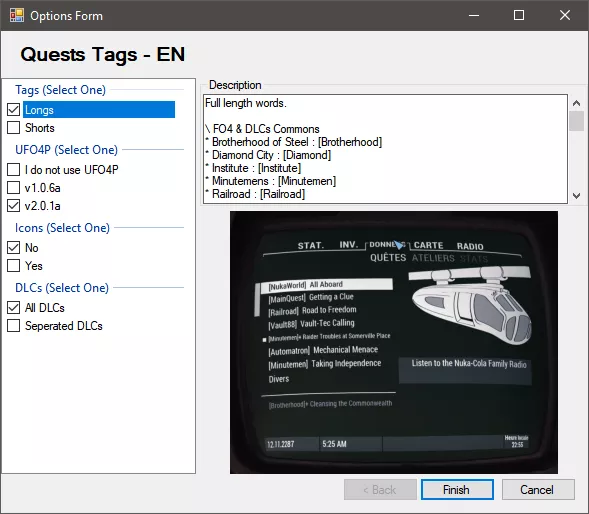Click the 'Diamond City : [Diamond]' line
589x514 pixels.
268,155
